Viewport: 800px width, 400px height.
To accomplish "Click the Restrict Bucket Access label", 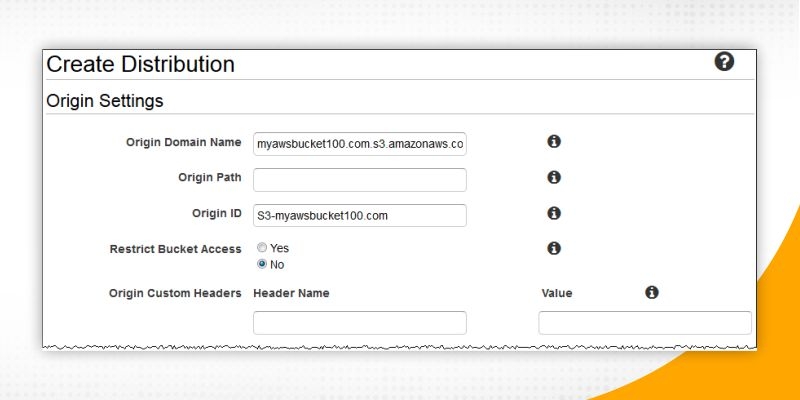I will [175, 249].
